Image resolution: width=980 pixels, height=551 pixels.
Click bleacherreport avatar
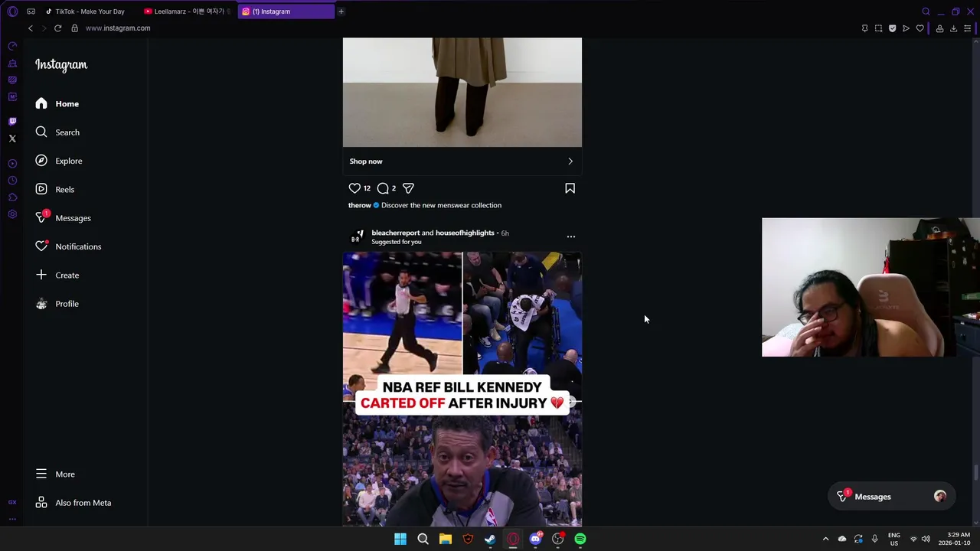point(357,236)
